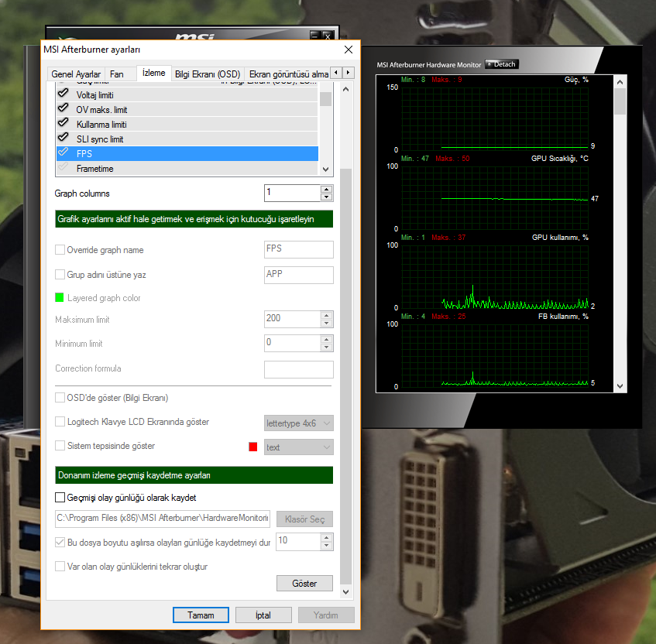Decrease the Maksimum limit value
Screen dimensions: 656x644
coord(327,324)
